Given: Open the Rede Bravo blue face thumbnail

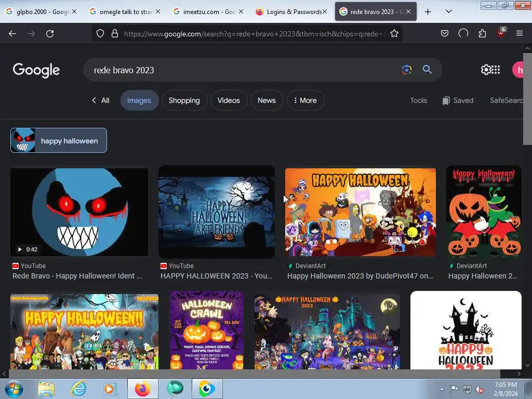Looking at the screenshot, I should (x=79, y=212).
